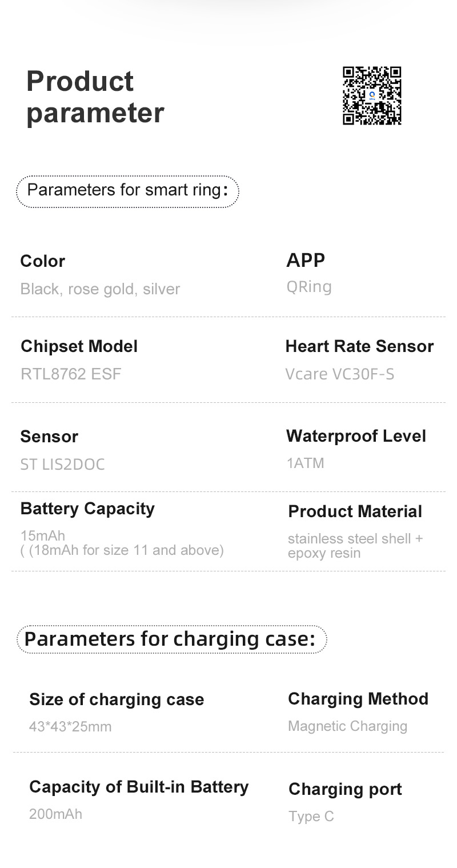Click the "Type C" charging port value
Viewport: 457px width, 868px height.
(311, 817)
